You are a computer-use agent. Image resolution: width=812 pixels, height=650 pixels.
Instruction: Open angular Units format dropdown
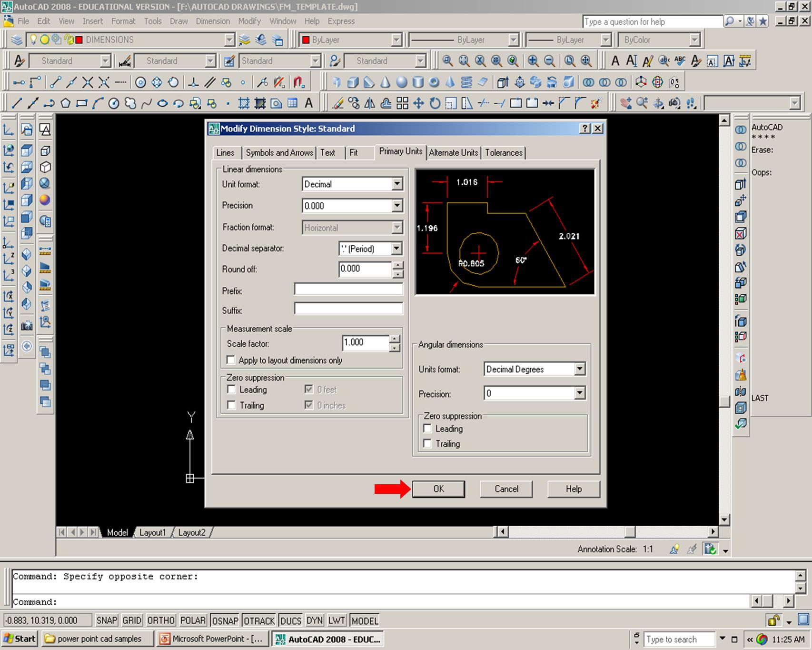(x=579, y=369)
